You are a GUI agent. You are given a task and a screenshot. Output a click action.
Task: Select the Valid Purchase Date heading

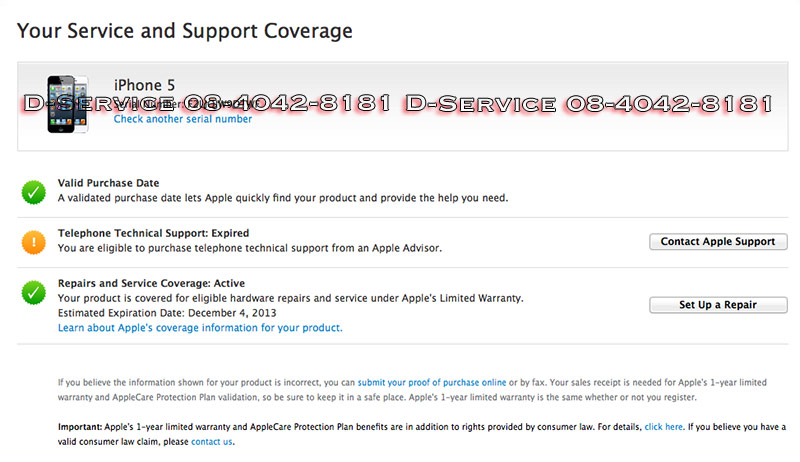(108, 183)
